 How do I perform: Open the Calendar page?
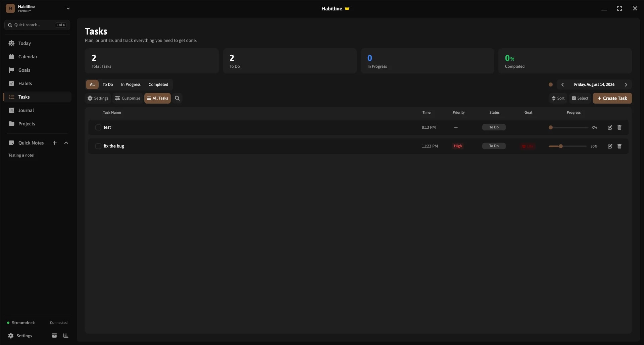click(37, 57)
